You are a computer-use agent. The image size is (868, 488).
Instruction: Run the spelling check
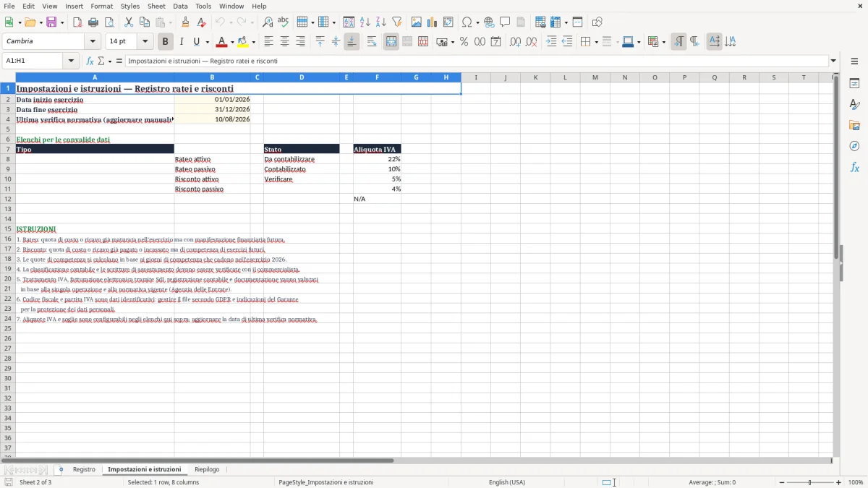(x=284, y=22)
